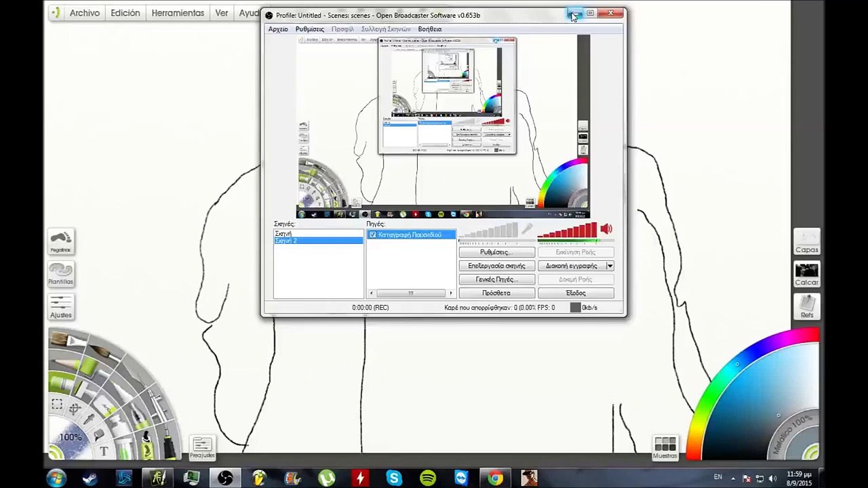Click the Έξοδος exit button
The height and width of the screenshot is (488, 868).
pyautogui.click(x=576, y=293)
